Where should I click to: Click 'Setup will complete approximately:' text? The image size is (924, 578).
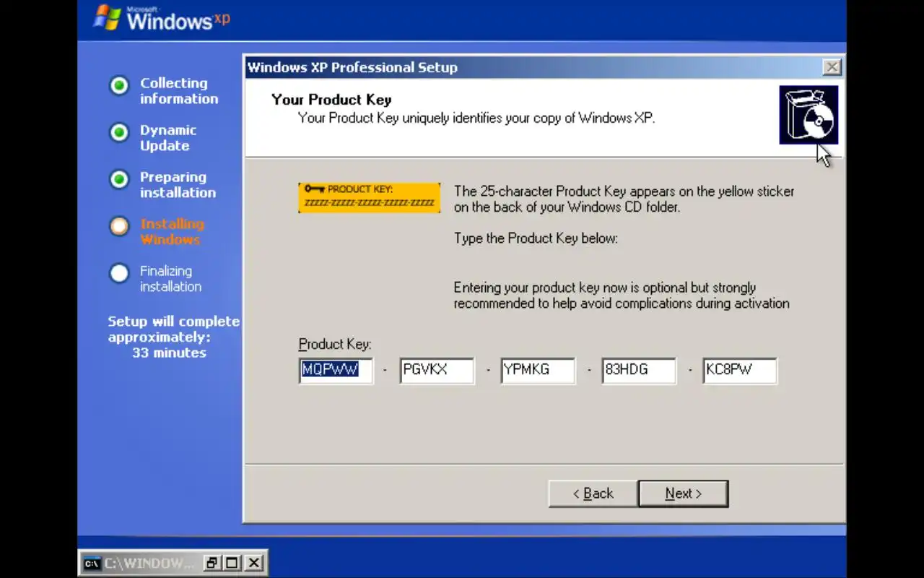173,329
